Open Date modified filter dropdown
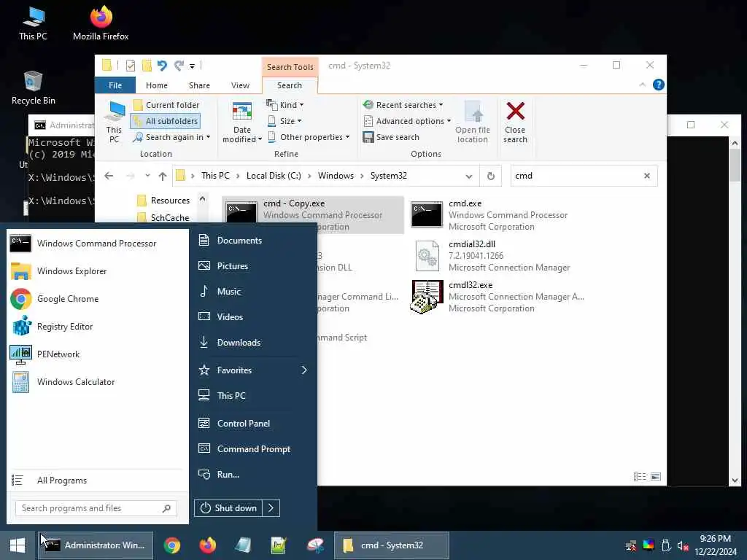The image size is (747, 560). pos(242,122)
